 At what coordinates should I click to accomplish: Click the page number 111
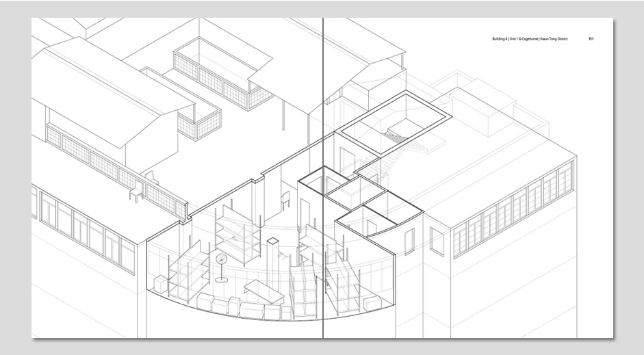(591, 39)
